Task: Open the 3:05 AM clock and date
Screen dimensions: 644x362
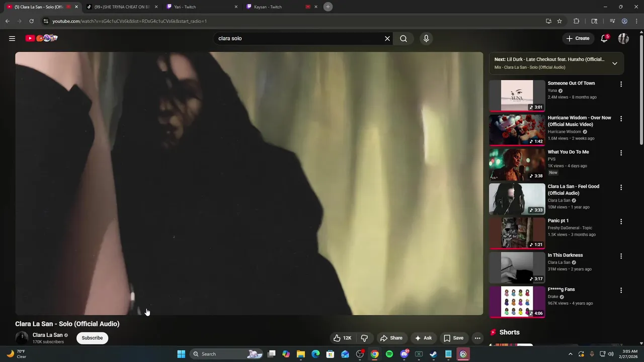Action: [630, 354]
